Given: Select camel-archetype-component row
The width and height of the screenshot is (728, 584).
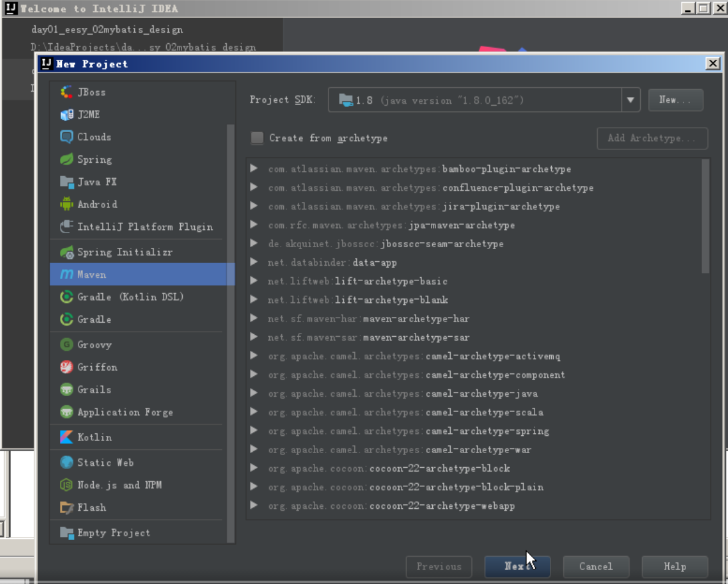Looking at the screenshot, I should pyautogui.click(x=474, y=375).
